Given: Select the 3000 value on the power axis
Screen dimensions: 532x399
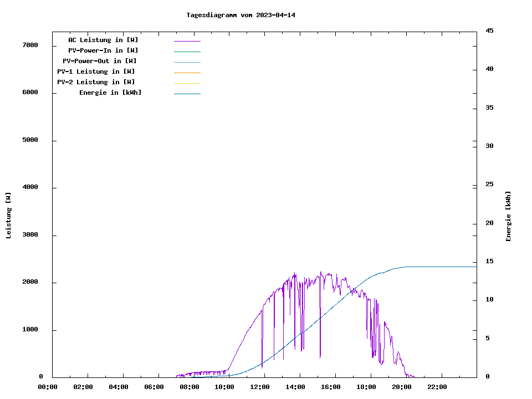Looking at the screenshot, I should 29,235.
